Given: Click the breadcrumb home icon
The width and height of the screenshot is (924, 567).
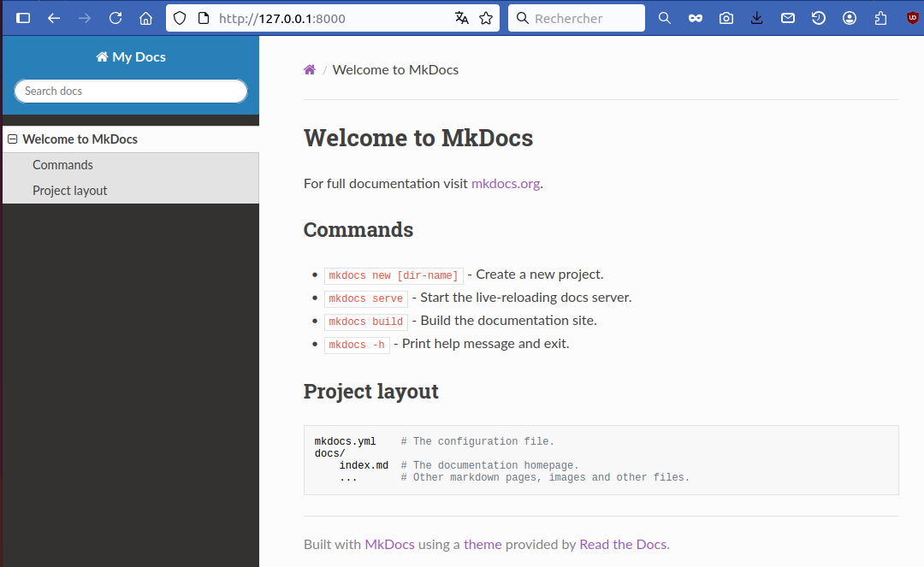Looking at the screenshot, I should [310, 70].
